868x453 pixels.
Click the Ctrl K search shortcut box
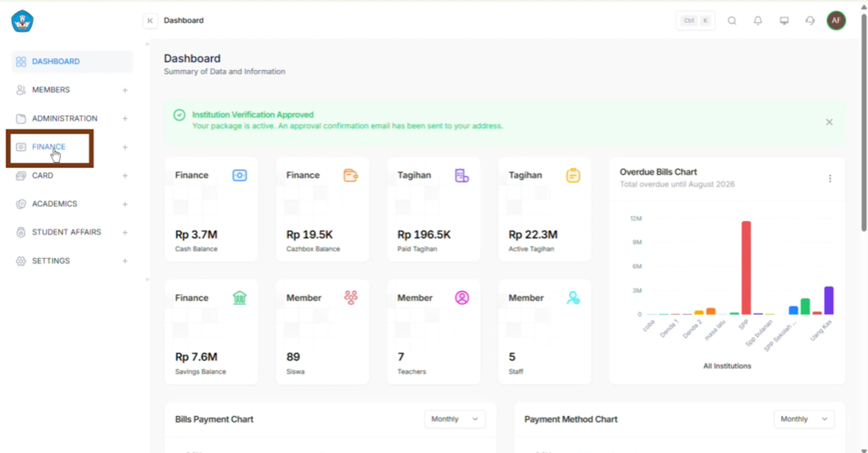pyautogui.click(x=695, y=21)
